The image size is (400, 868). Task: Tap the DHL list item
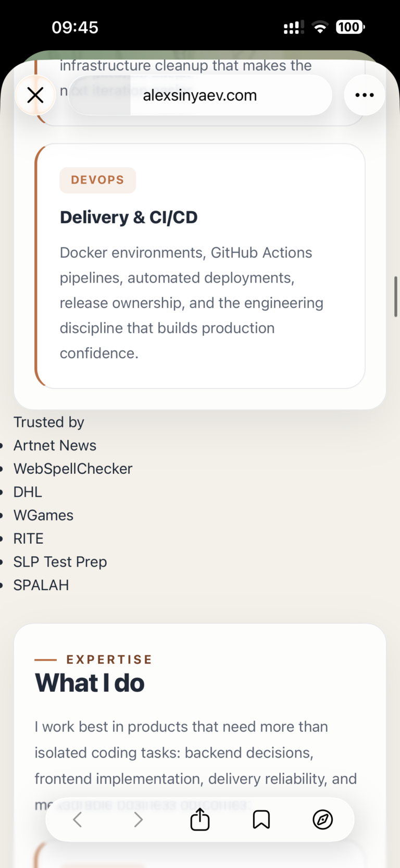click(x=28, y=492)
